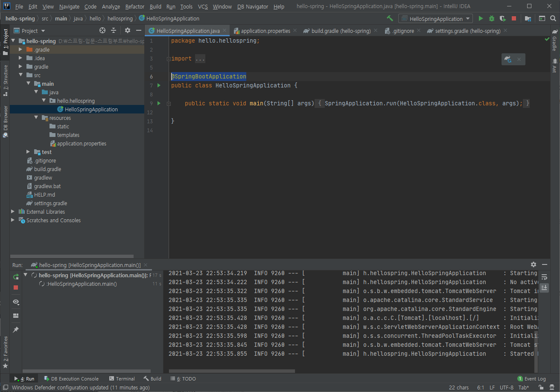Expand the test folder
Viewport: 560px width, 392px height.
(x=28, y=152)
